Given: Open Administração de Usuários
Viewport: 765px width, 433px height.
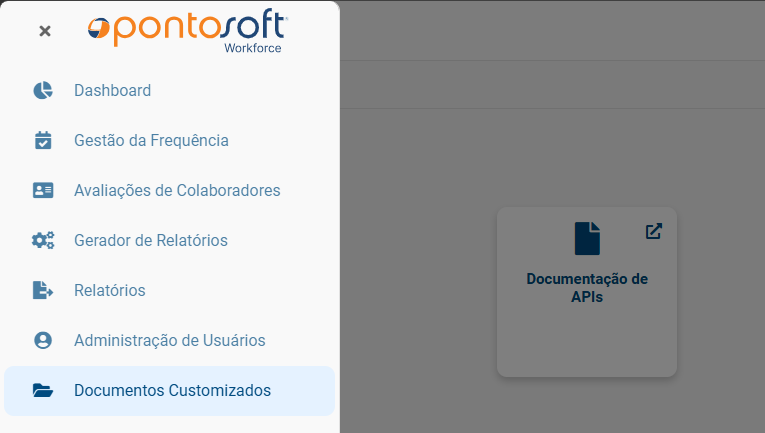Looking at the screenshot, I should pyautogui.click(x=169, y=340).
